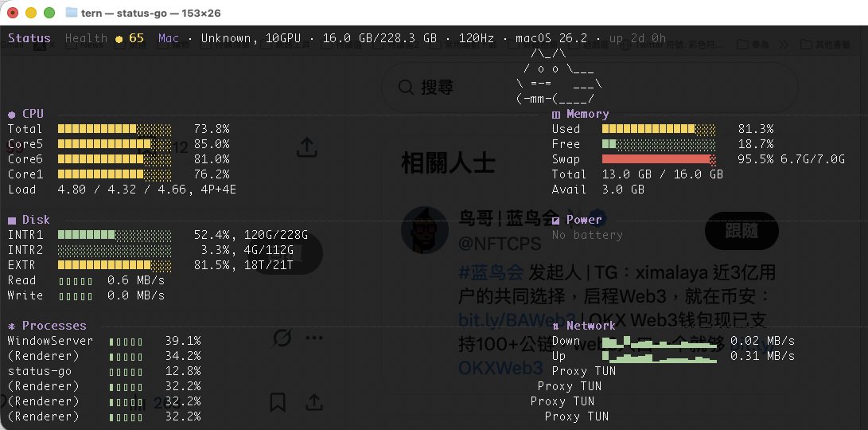
Task: Click the Mac label in the header line
Action: (x=169, y=38)
